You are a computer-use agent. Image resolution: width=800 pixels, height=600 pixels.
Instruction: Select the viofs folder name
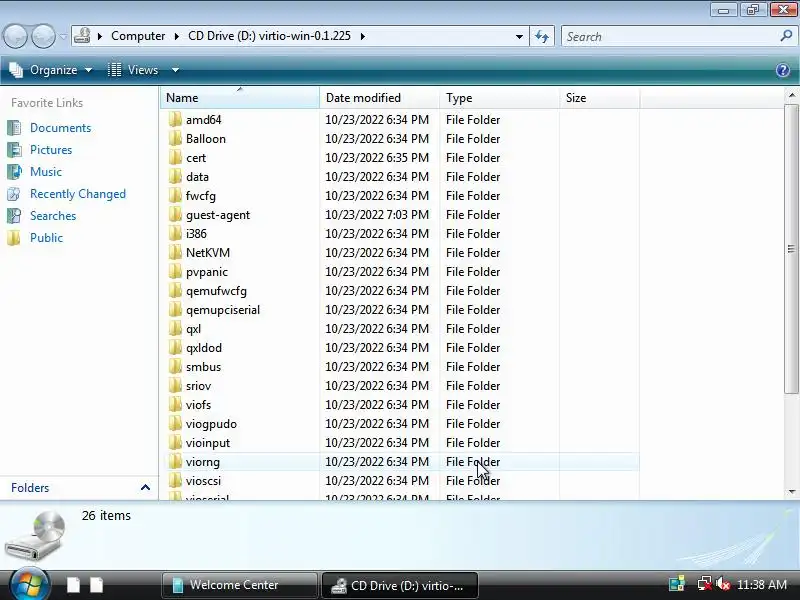(x=198, y=405)
